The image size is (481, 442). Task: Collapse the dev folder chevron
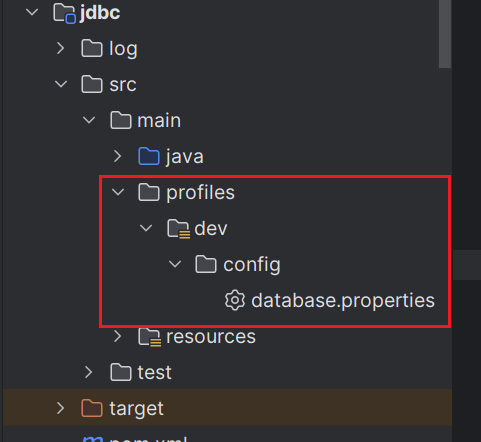coord(146,228)
